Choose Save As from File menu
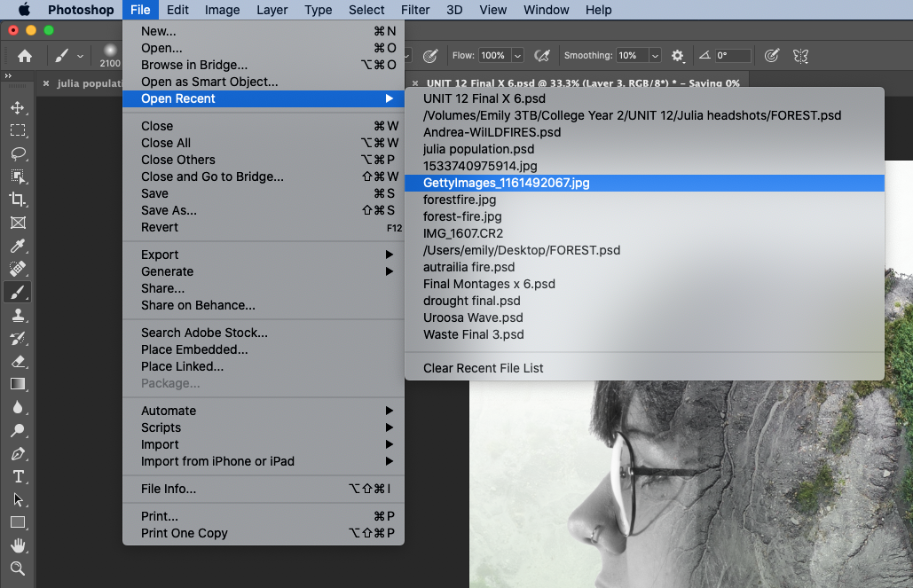Image resolution: width=913 pixels, height=588 pixels. (264, 210)
